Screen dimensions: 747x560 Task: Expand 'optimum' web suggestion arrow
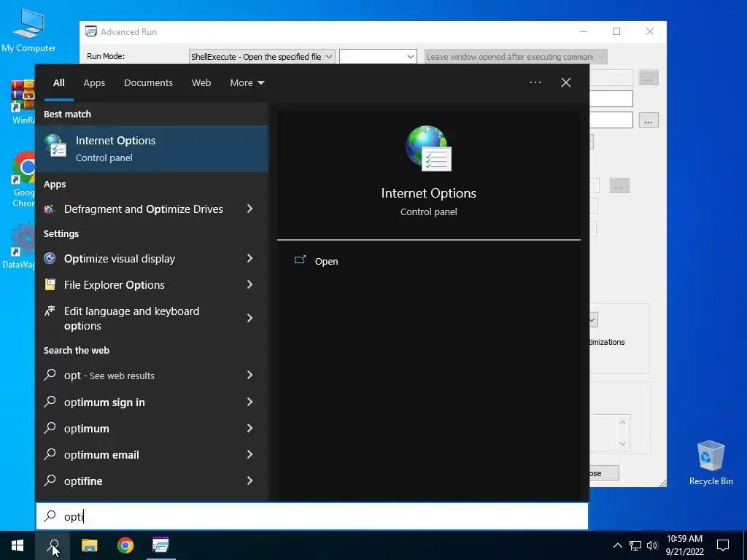click(249, 428)
